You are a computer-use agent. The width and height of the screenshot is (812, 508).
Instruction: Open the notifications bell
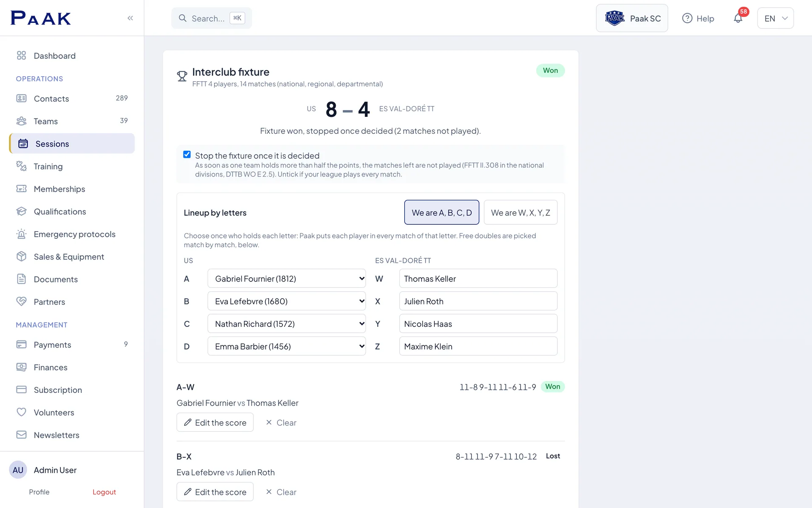coord(738,18)
